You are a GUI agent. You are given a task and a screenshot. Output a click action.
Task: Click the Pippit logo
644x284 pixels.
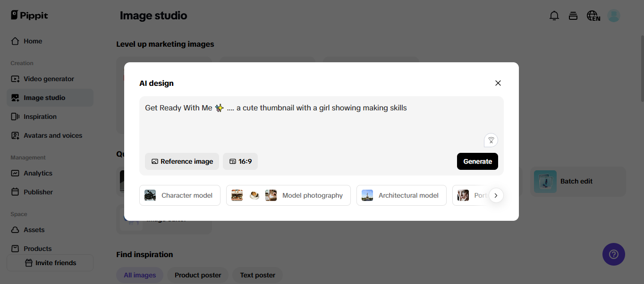point(29,16)
